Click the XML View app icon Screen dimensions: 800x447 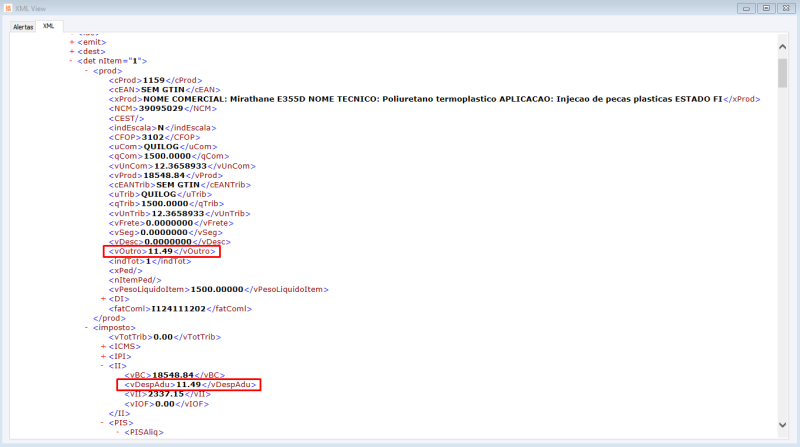[x=8, y=8]
